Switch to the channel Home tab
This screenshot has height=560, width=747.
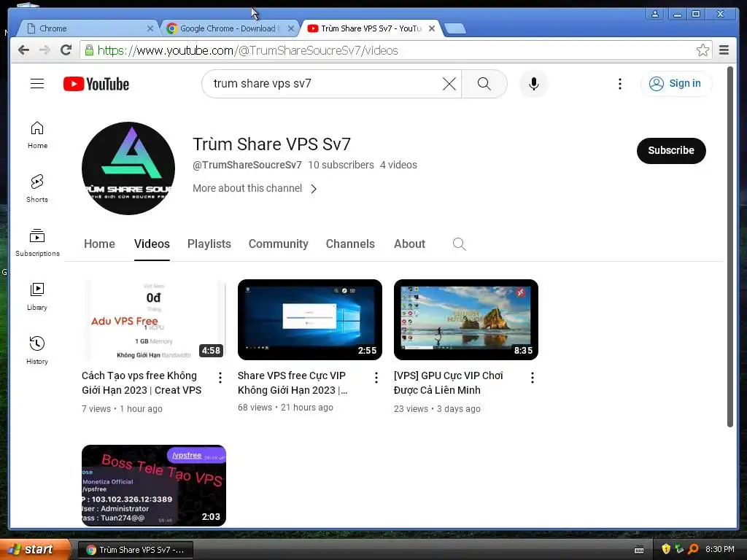(x=99, y=244)
